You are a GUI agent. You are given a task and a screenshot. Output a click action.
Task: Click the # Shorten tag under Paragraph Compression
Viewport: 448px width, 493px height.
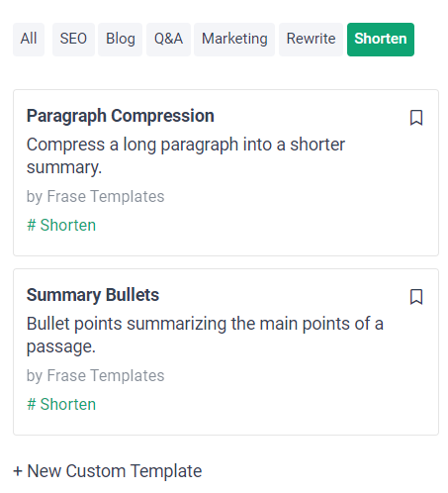point(61,226)
